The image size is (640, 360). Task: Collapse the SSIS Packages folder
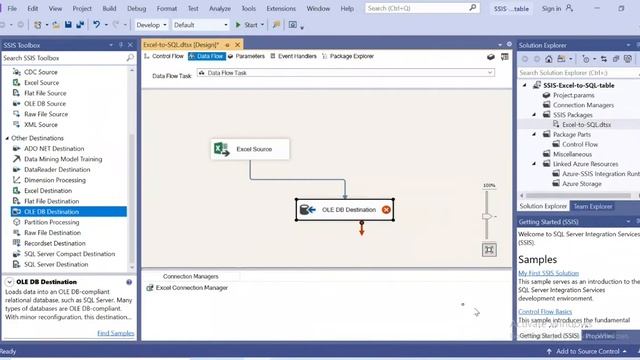tap(534, 115)
